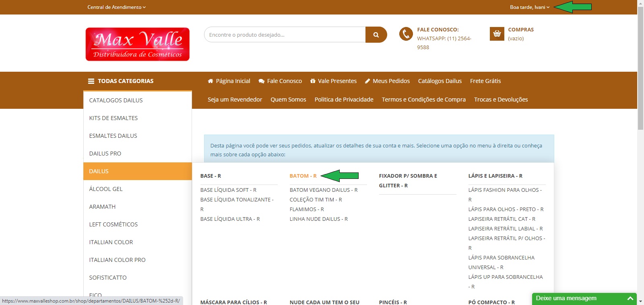Open BASE LÍQUIDA SOFT - R
644x305 pixels.
point(228,190)
